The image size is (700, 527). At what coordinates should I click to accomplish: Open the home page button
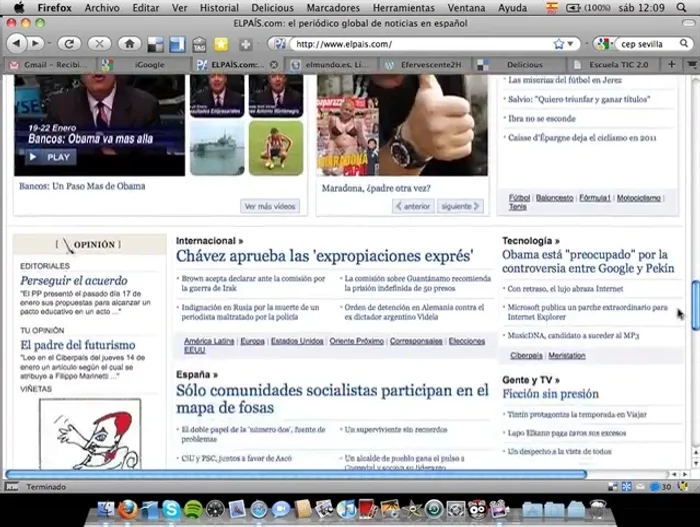click(x=129, y=43)
